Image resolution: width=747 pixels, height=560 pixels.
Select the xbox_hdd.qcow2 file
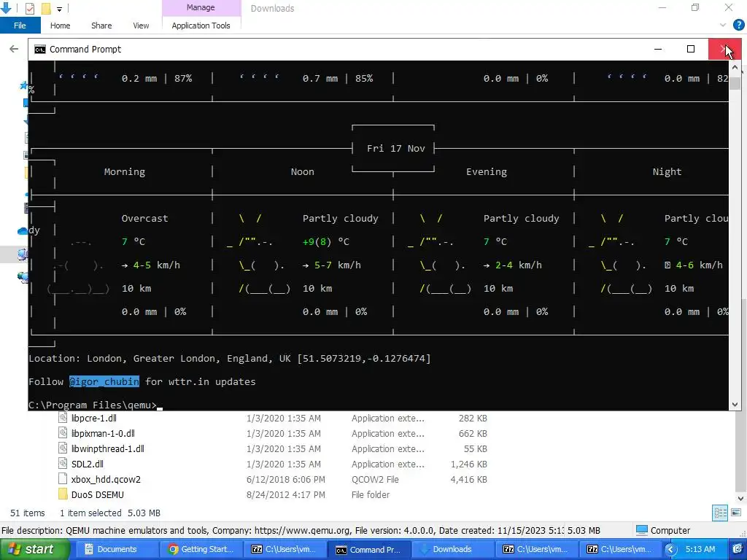[x=106, y=479]
